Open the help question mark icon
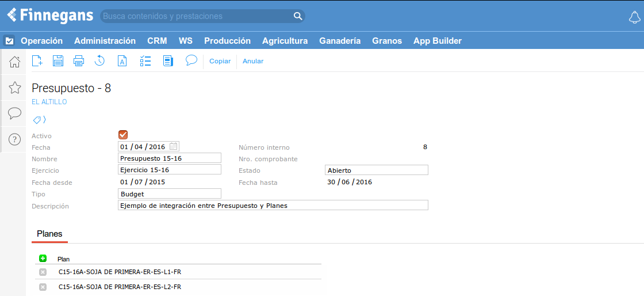This screenshot has width=644, height=296. (x=15, y=139)
